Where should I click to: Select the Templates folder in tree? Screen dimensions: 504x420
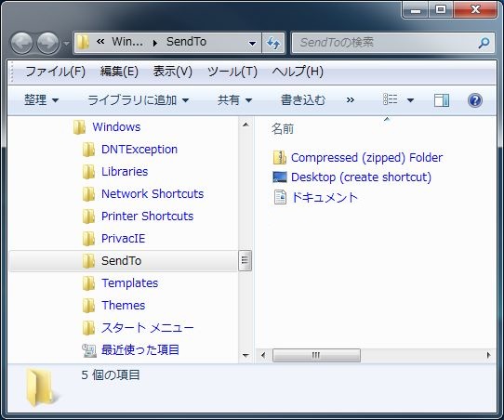pyautogui.click(x=129, y=282)
